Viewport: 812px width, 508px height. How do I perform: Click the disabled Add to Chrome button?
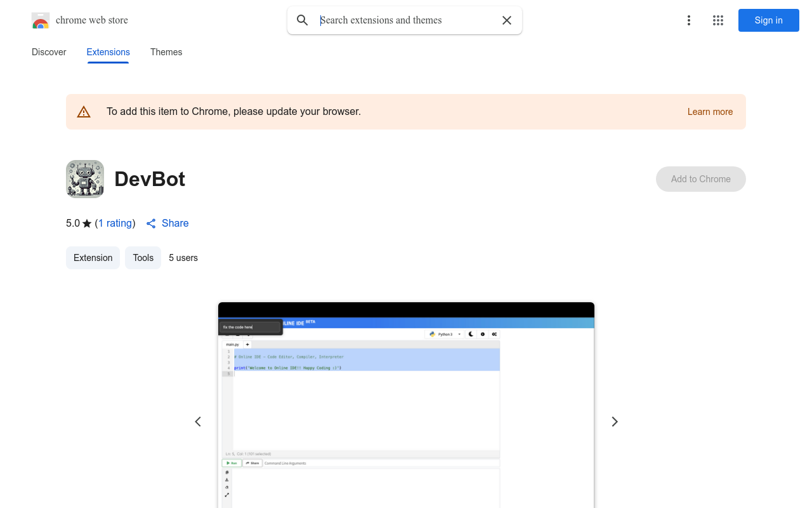(x=701, y=179)
